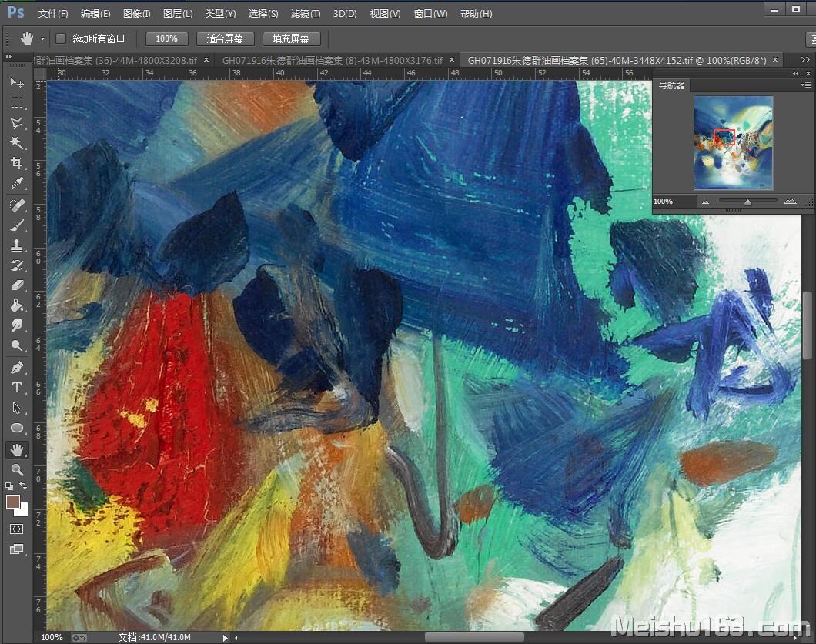This screenshot has height=644, width=816.
Task: Select the Eyedropper tool
Action: (17, 183)
